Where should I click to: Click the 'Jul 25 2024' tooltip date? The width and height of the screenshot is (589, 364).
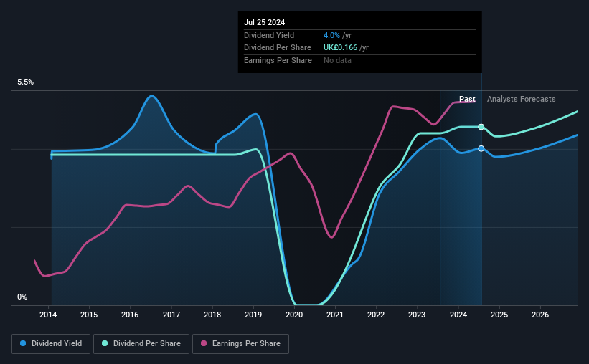coord(265,22)
